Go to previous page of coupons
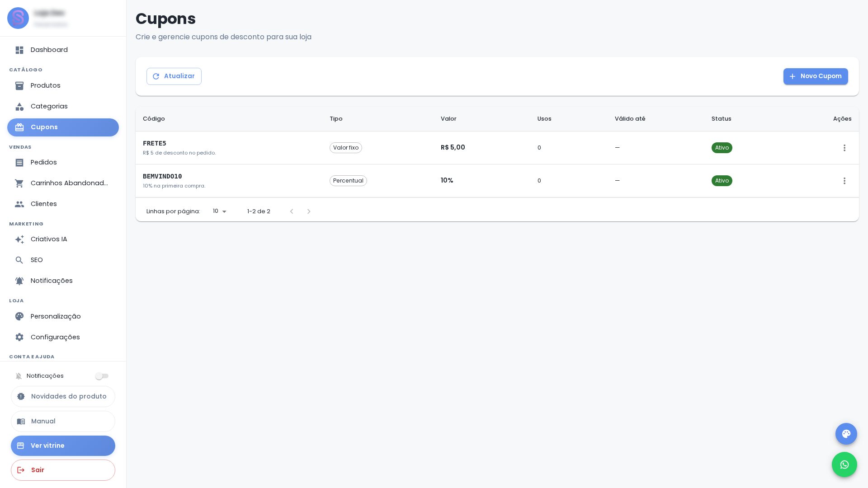Viewport: 868px width, 488px height. pos(292,211)
